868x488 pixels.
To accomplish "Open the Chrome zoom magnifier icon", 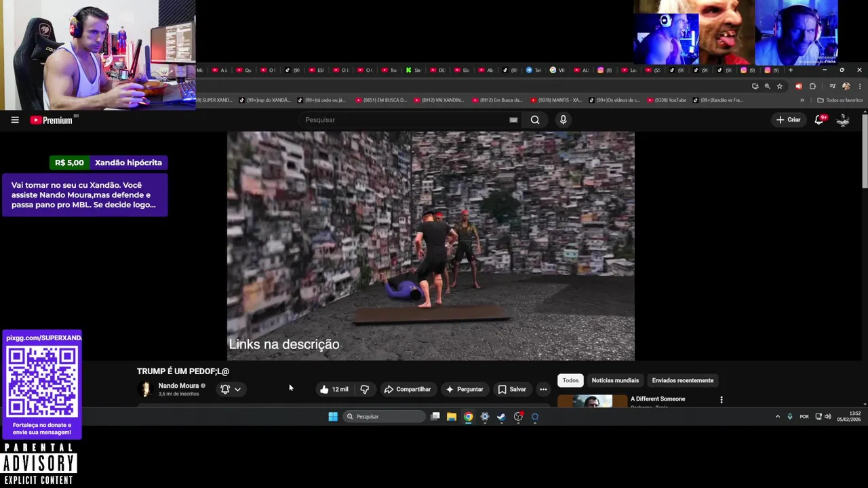I will click(x=767, y=87).
